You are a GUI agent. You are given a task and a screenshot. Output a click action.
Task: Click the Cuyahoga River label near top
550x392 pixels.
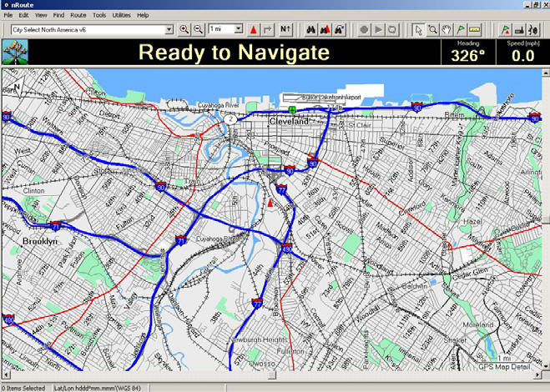click(218, 105)
